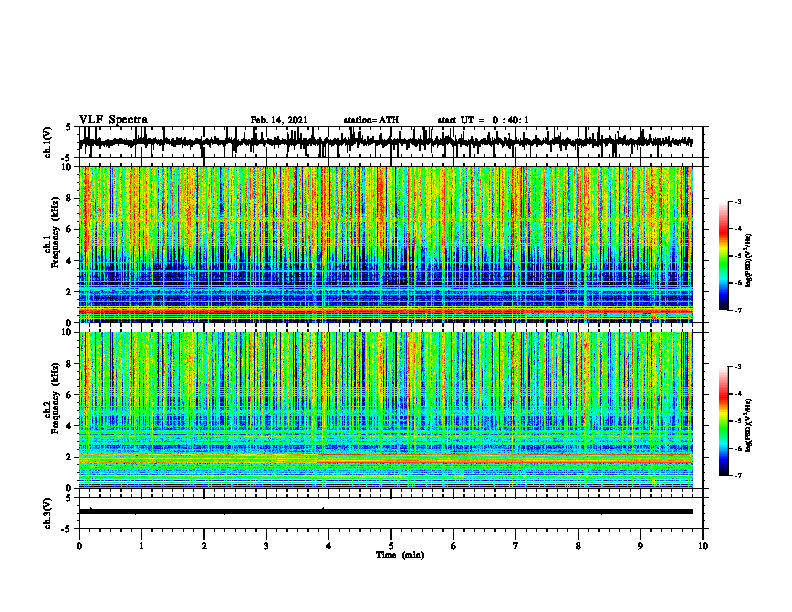Click the 2 kHz tick label on ch.1
Screen dimensions: 792x612
[70, 292]
